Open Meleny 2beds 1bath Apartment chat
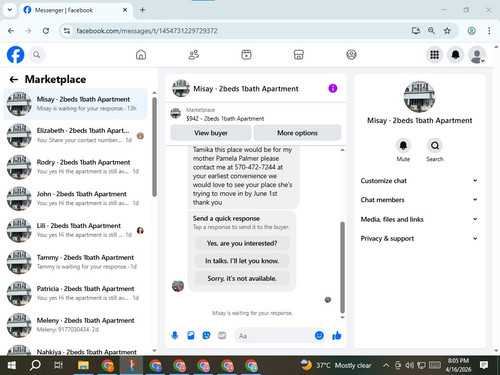Screen dimensions: 500x375 (x=75, y=325)
